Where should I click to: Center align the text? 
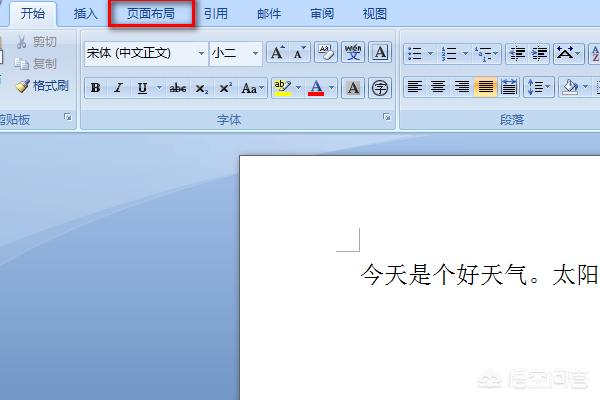tap(438, 87)
